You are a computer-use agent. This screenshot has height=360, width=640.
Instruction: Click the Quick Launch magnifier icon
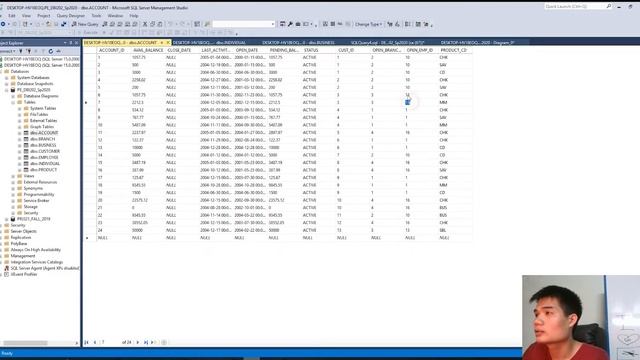tap(609, 7)
